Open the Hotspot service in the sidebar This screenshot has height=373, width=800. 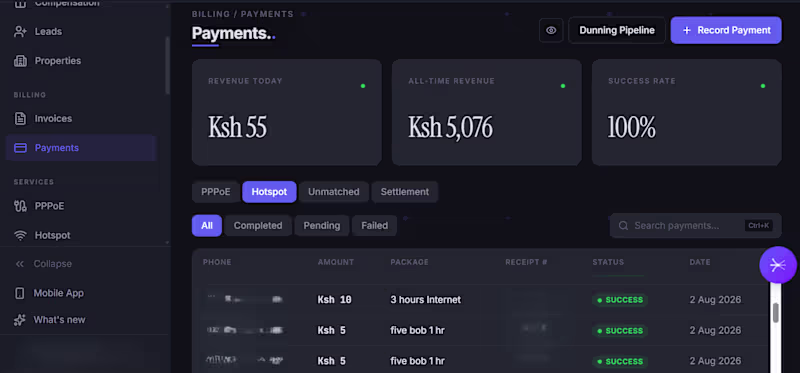click(81, 236)
